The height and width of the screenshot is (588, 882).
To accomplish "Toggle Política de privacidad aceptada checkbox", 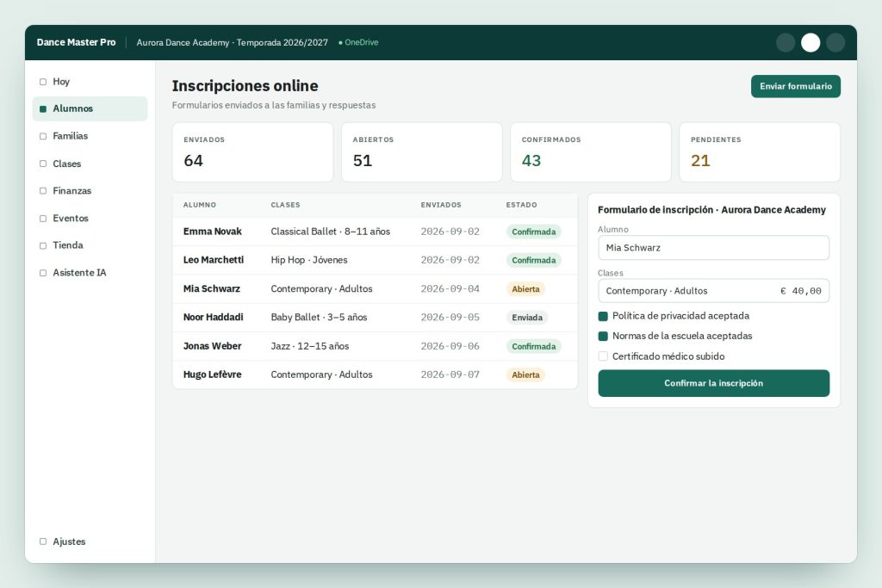I will pos(603,316).
